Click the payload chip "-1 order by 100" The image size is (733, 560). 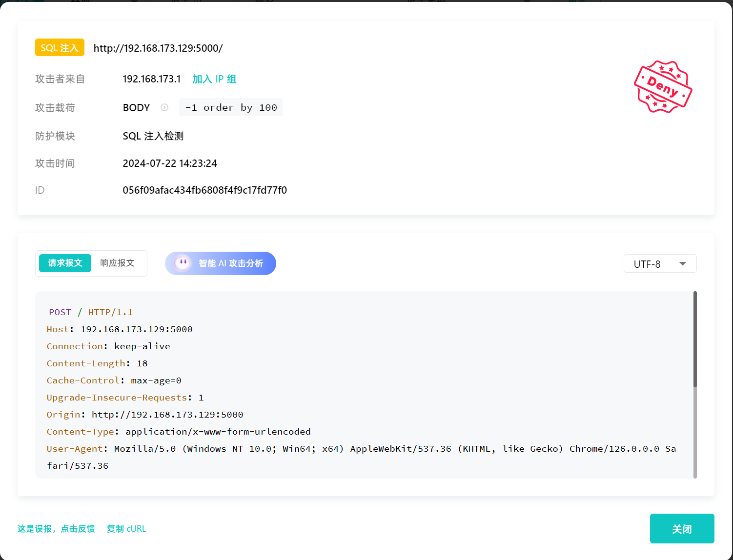(x=231, y=107)
